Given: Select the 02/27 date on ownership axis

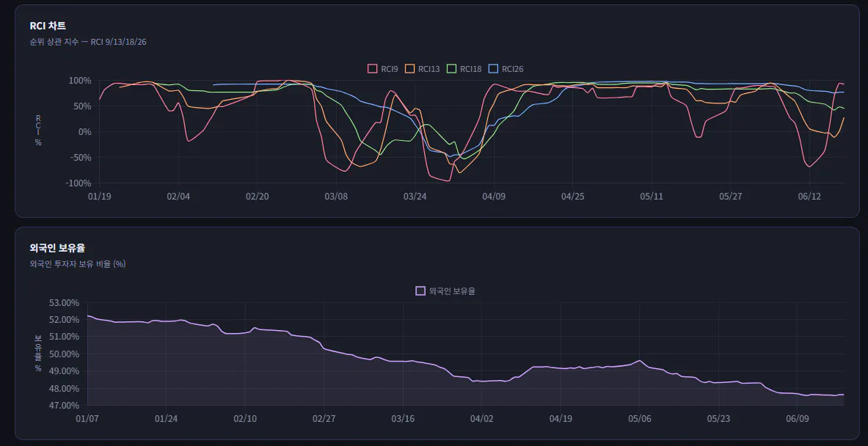Looking at the screenshot, I should point(324,419).
